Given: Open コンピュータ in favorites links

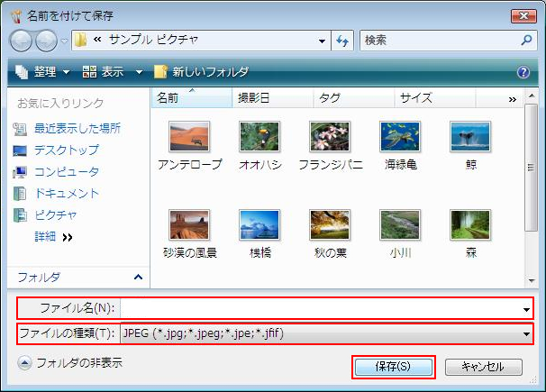Looking at the screenshot, I should coord(66,172).
